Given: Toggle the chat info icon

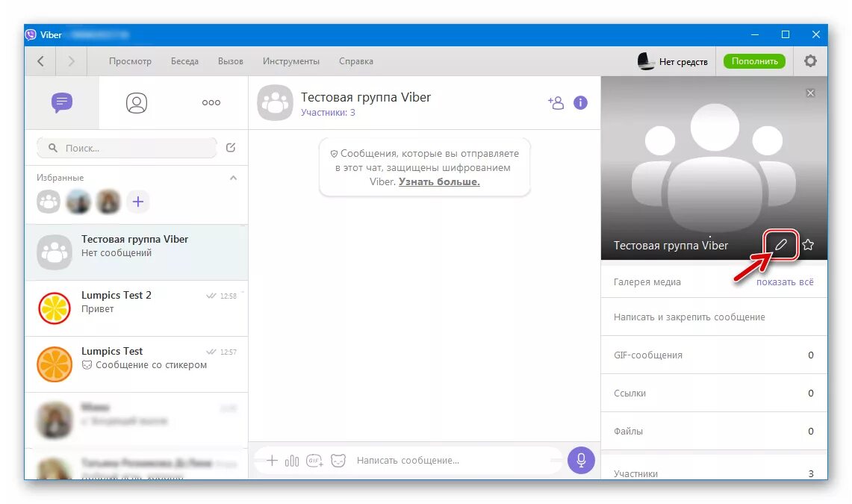Looking at the screenshot, I should [580, 102].
